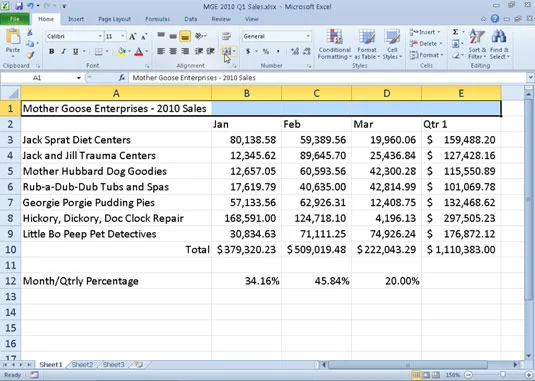Open the File tab
The image size is (535, 381).
(x=15, y=19)
